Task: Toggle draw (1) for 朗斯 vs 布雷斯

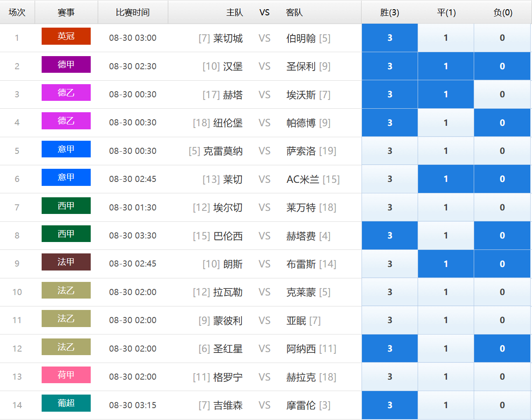Action: point(446,264)
